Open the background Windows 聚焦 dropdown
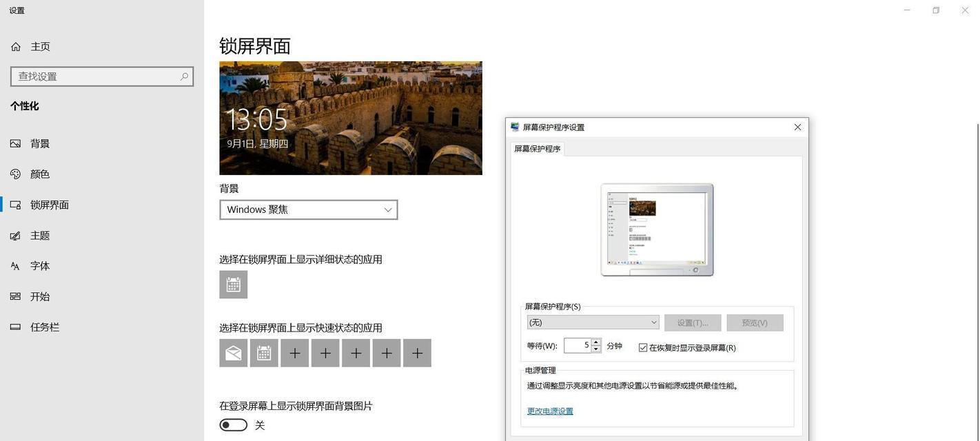 pyautogui.click(x=309, y=209)
